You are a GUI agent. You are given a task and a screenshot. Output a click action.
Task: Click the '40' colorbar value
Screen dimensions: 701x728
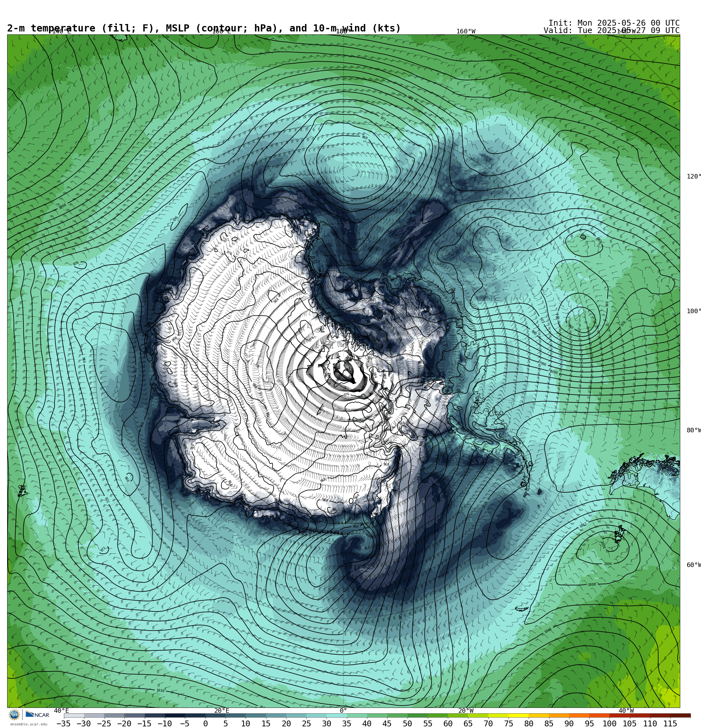point(367,723)
